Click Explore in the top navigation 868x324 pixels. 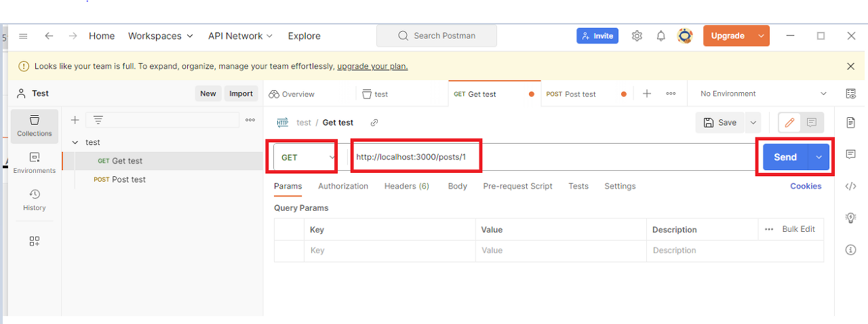(304, 36)
